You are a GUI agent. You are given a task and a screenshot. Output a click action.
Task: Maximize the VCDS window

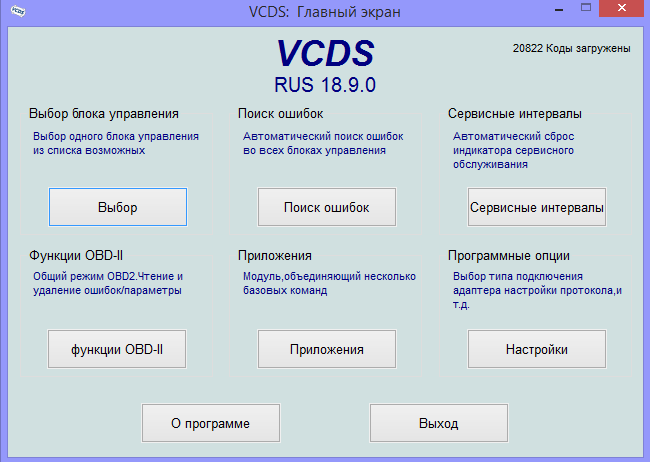586,8
